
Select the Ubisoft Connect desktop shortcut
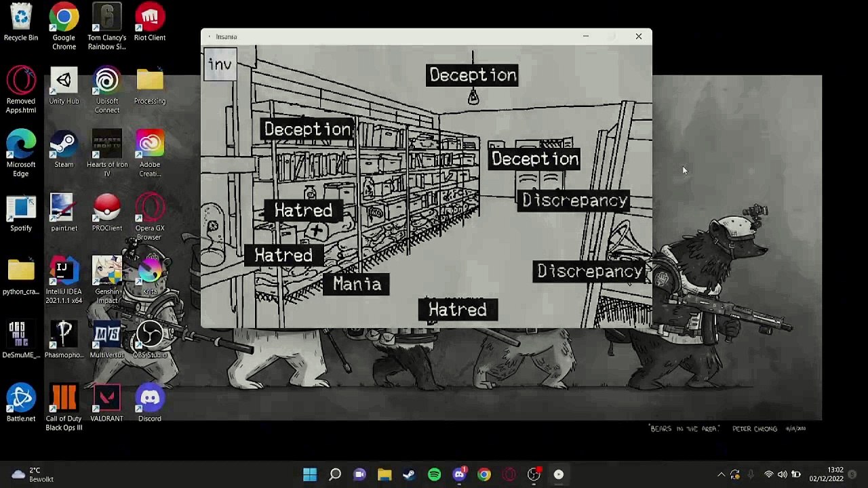pyautogui.click(x=106, y=90)
